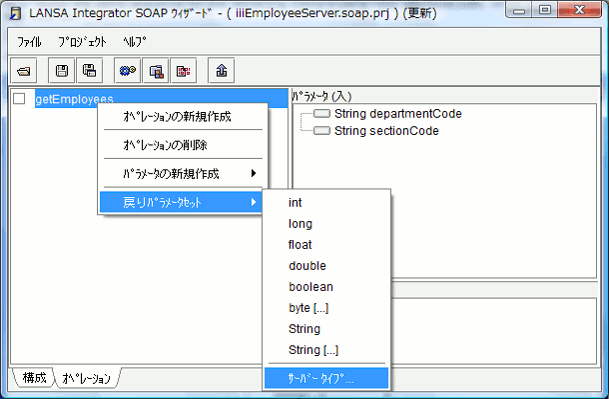Expand the 戻りパラメータセット submenu arrow

click(x=254, y=202)
